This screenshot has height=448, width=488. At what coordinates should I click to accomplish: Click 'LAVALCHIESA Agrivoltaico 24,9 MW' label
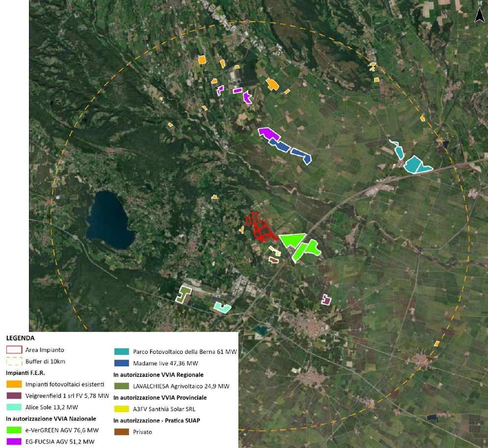tap(181, 386)
